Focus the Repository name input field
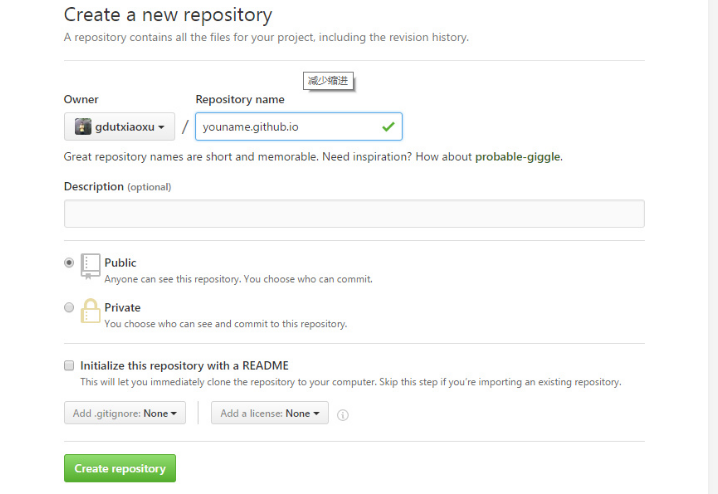718x494 pixels. pyautogui.click(x=285, y=127)
